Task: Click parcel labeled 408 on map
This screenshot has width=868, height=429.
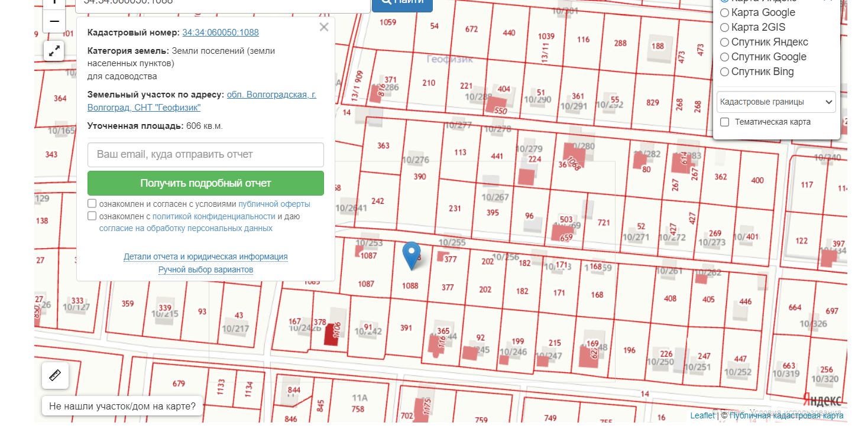Action: pyautogui.click(x=670, y=298)
